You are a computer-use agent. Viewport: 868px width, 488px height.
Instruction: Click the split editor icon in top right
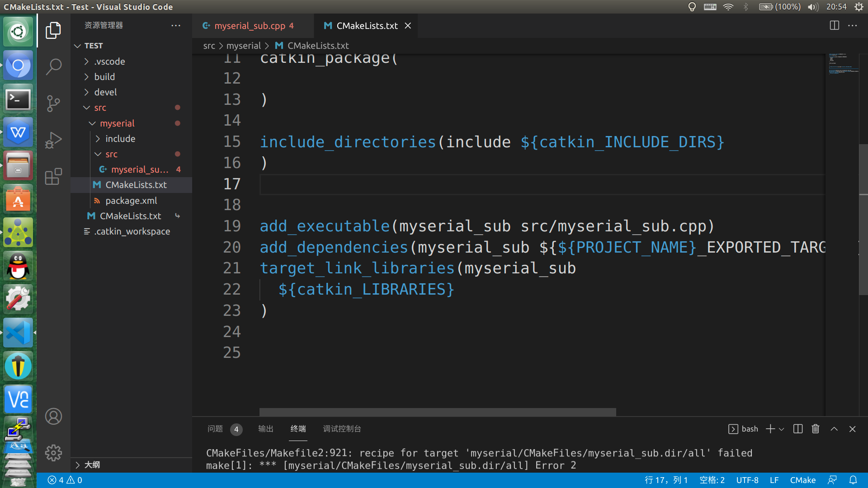[834, 25]
